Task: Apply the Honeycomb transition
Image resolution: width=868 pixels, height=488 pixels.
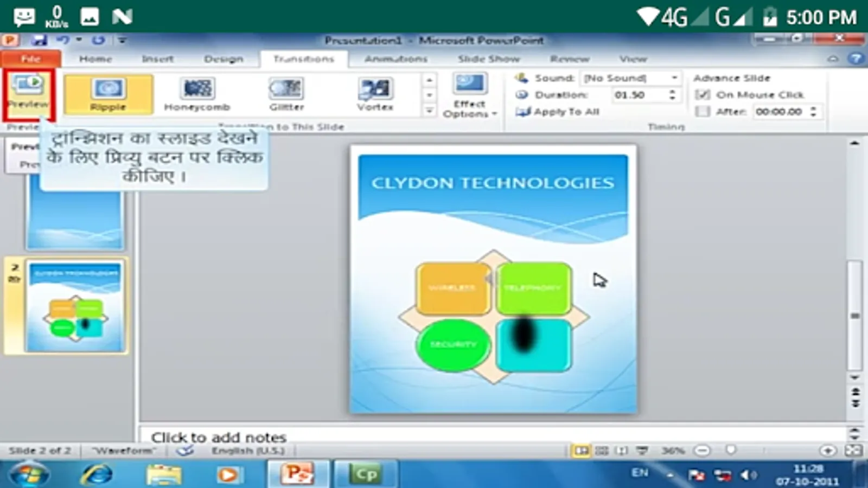Action: (197, 94)
